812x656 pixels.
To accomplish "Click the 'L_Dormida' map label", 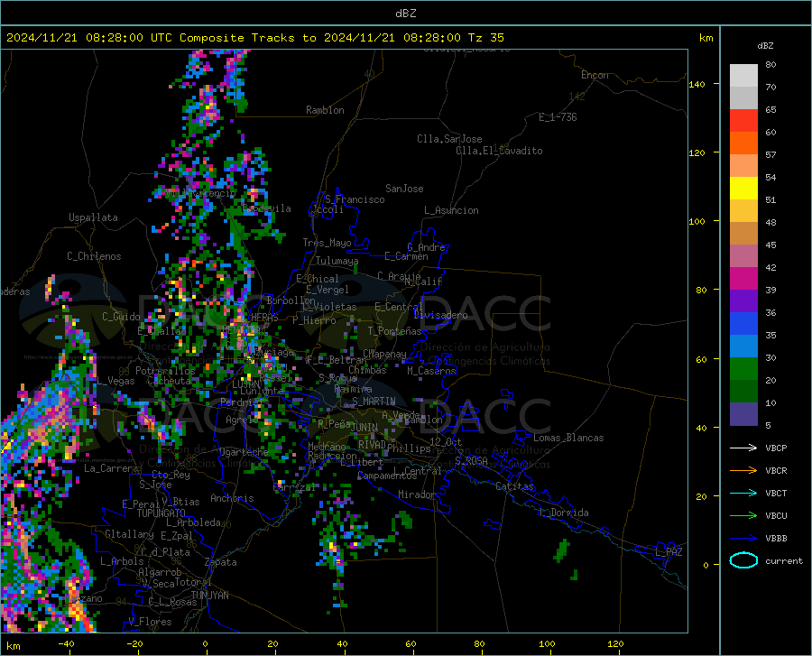I will pos(563,513).
